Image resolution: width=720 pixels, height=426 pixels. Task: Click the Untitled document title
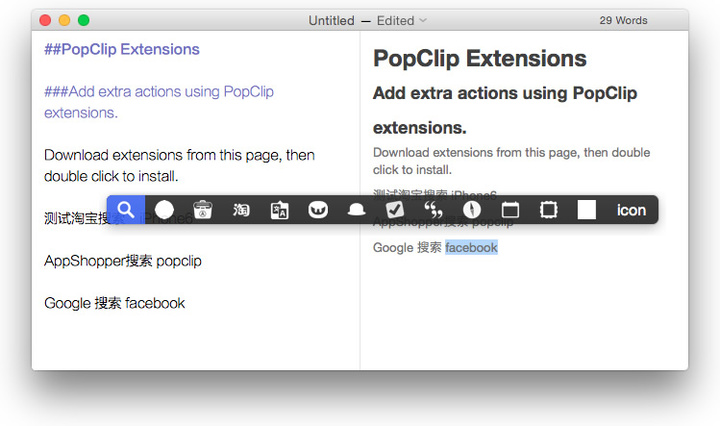[x=331, y=20]
